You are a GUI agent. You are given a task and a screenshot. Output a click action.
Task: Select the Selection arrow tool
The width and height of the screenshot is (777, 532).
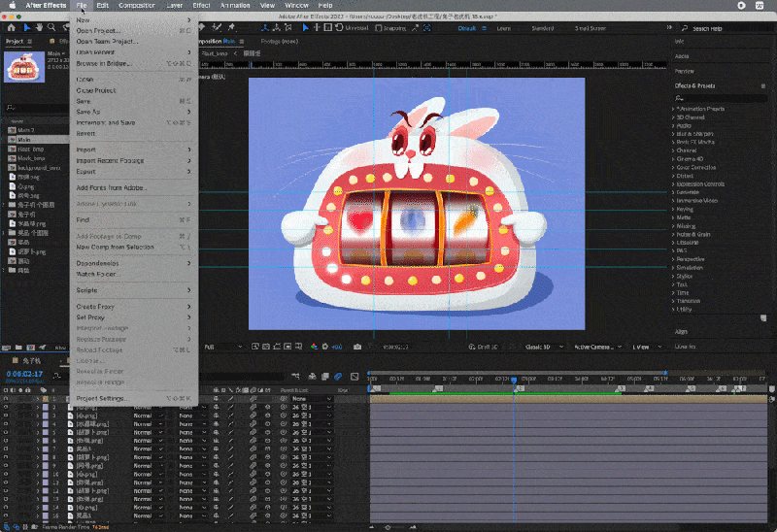[27, 28]
